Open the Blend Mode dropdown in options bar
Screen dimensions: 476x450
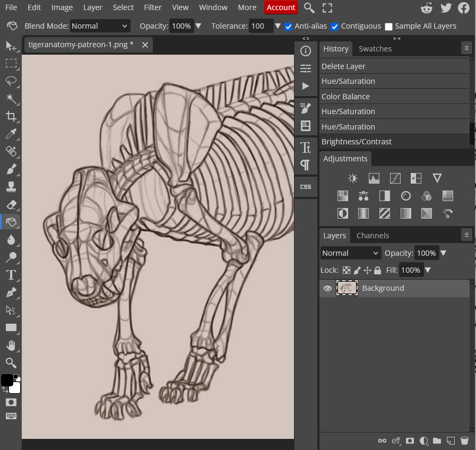[x=100, y=26]
